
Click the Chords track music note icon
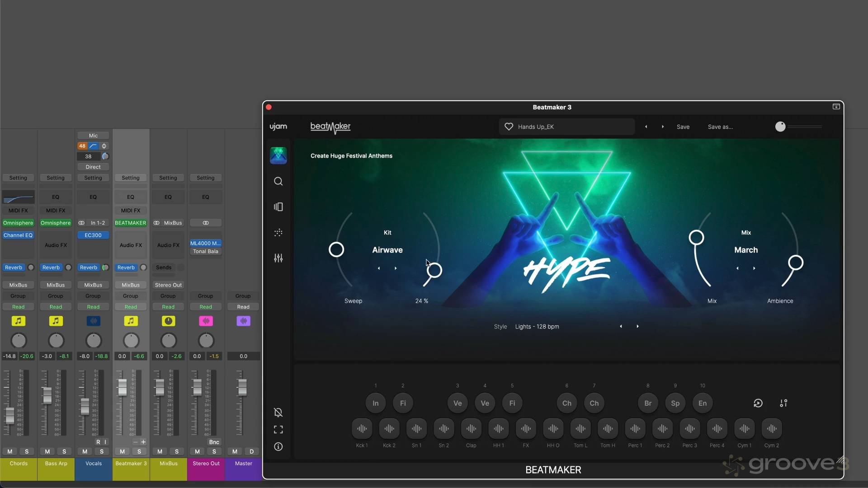[x=18, y=321]
